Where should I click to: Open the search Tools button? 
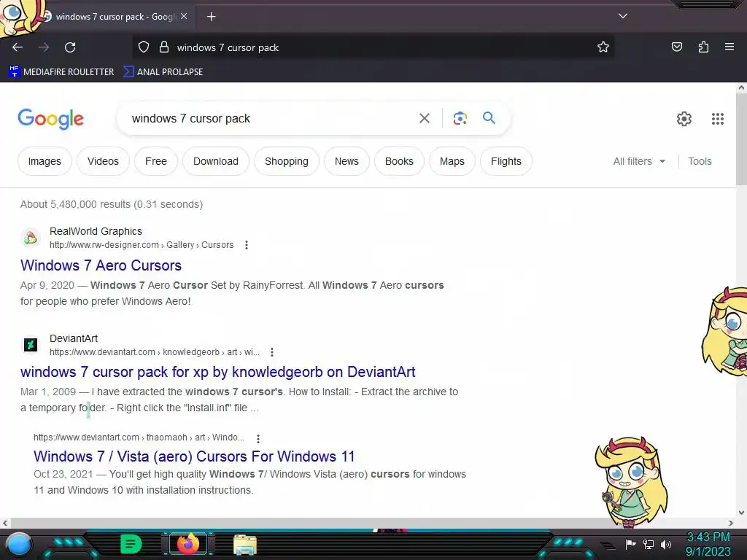pos(700,161)
